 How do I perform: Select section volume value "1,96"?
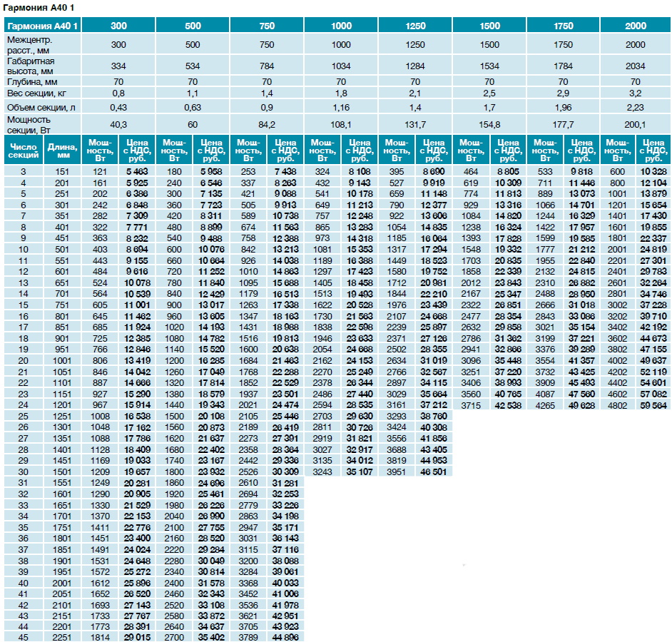pos(563,107)
